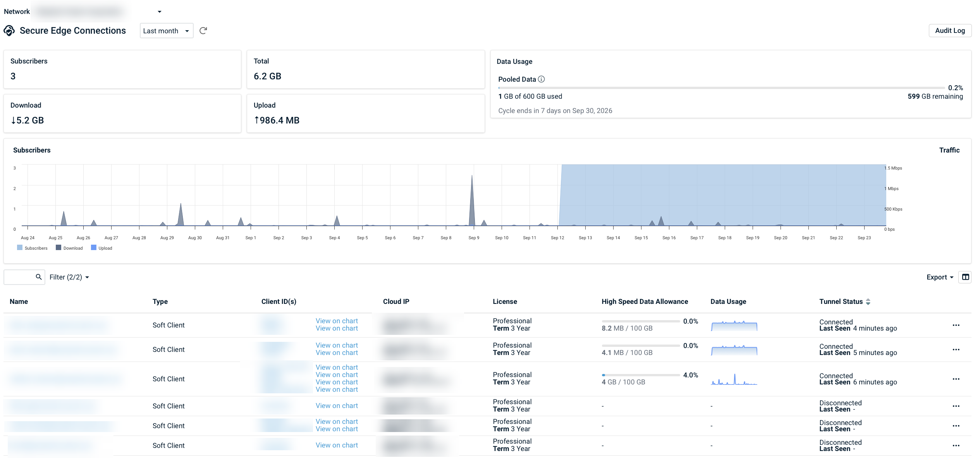Open the column layout icon next to Export
Viewport: 980px width, 463px height.
coord(965,277)
